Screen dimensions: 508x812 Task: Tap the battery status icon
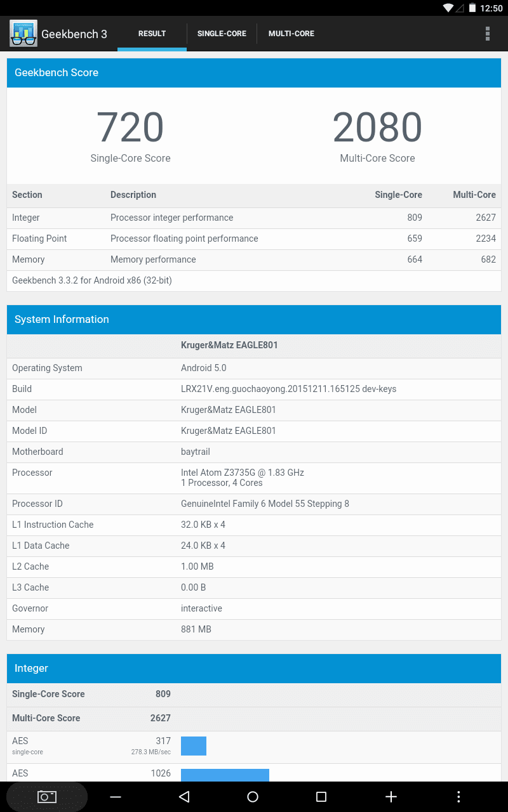point(472,8)
